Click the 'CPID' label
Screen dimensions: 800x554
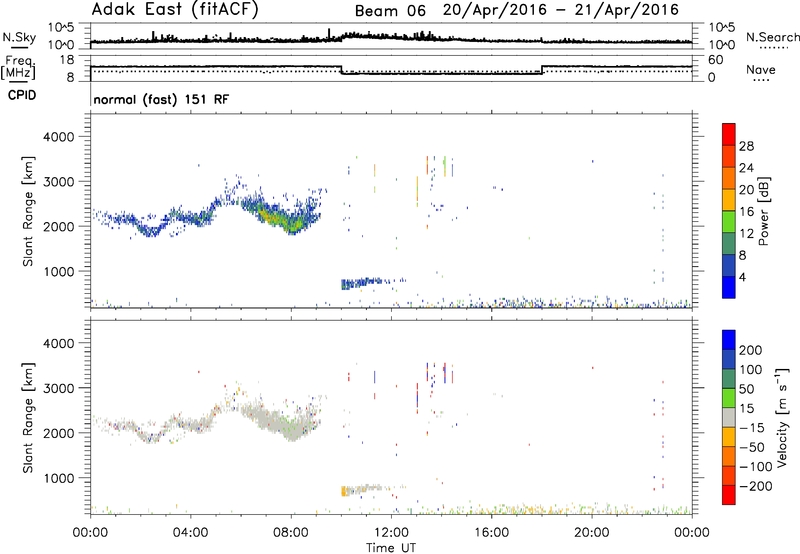22,95
